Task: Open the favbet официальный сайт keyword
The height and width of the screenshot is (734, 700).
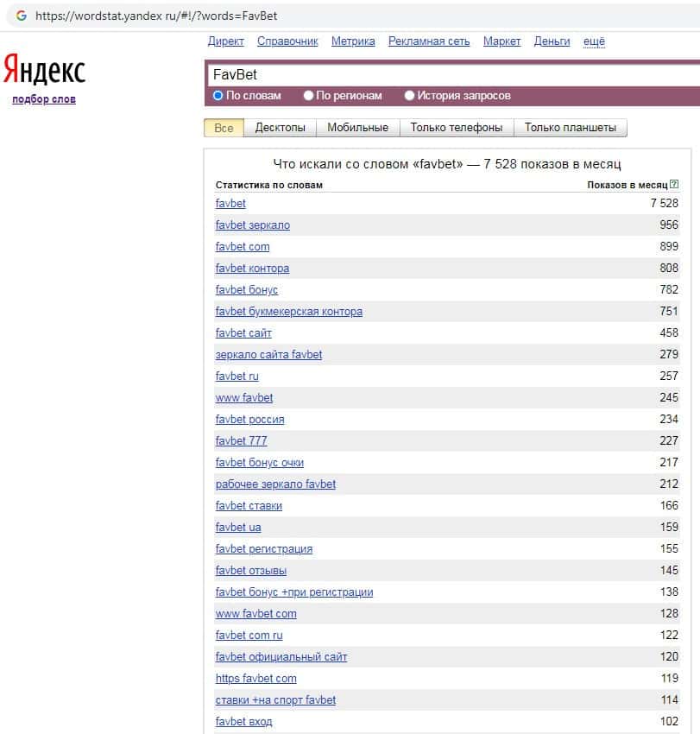Action: tap(281, 657)
